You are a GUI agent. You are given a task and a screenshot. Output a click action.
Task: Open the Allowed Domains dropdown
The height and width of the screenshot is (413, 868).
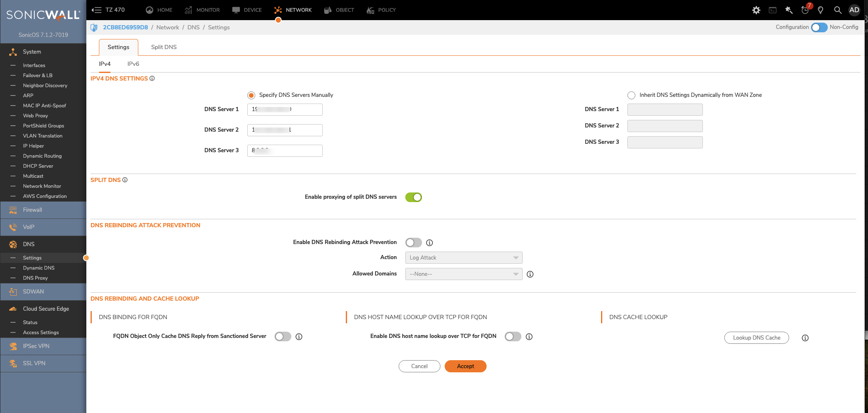pyautogui.click(x=464, y=274)
